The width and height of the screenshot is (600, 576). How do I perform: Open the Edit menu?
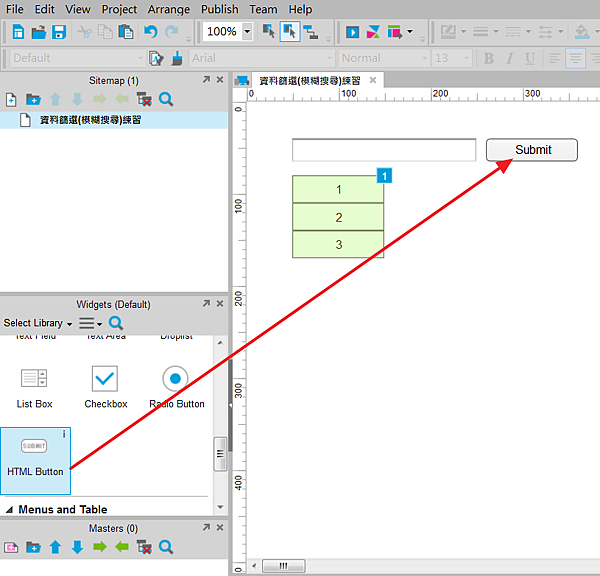click(x=44, y=9)
